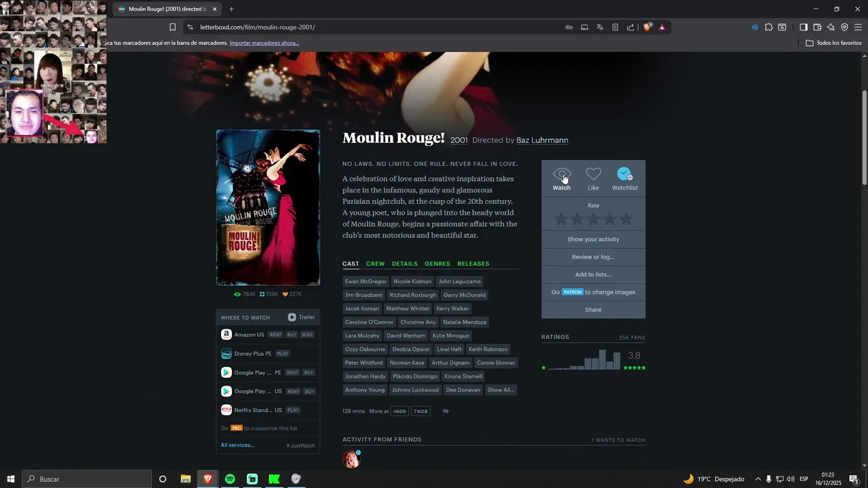
Task: Click the Netflix Standard US service icon
Action: point(226,410)
